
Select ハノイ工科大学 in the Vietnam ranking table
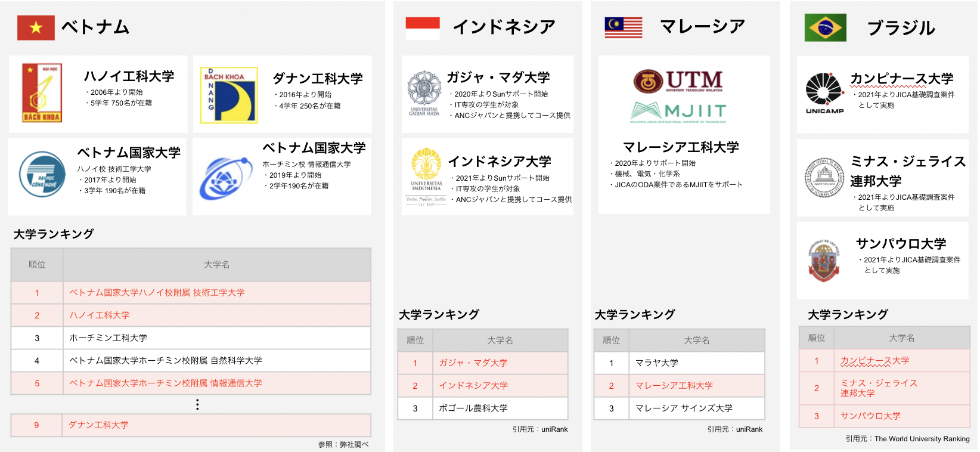pyautogui.click(x=100, y=315)
